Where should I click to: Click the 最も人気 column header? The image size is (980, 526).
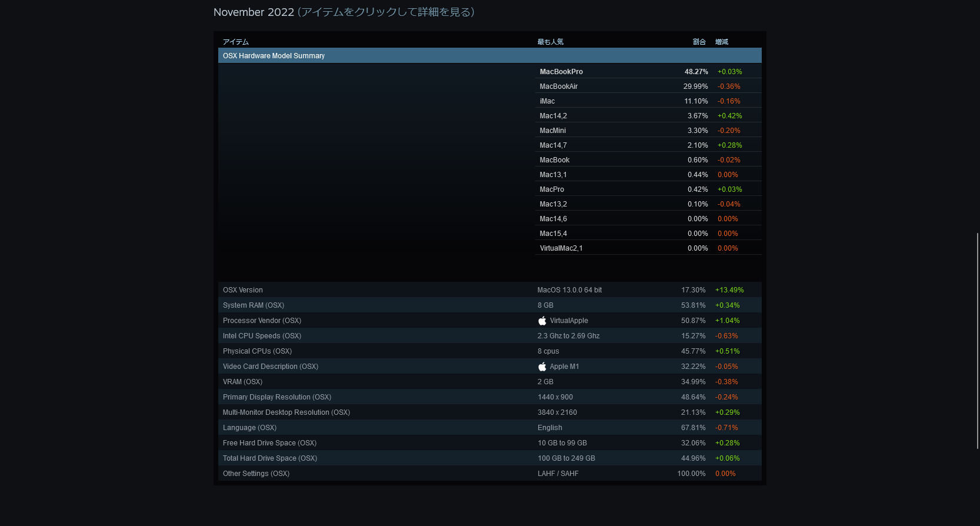[x=551, y=42]
